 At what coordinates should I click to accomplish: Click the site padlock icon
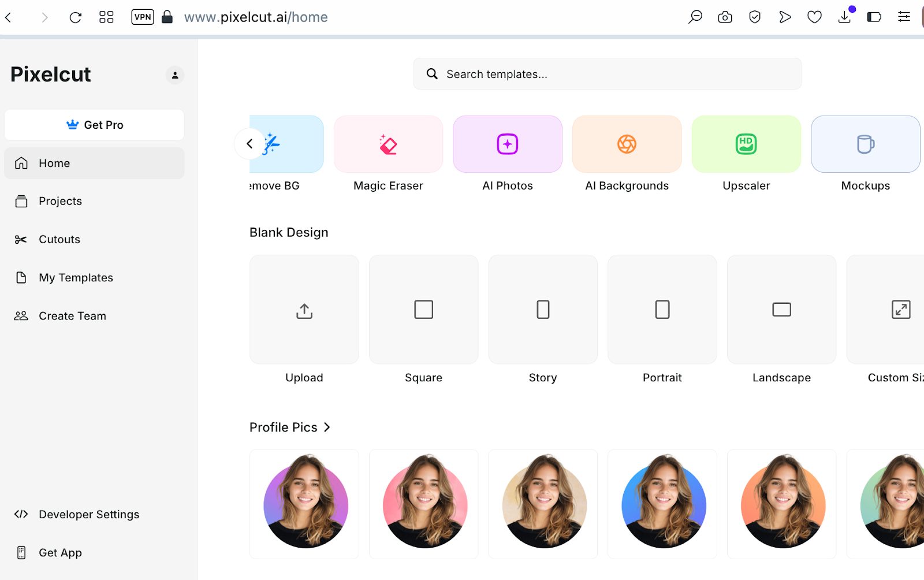point(167,17)
